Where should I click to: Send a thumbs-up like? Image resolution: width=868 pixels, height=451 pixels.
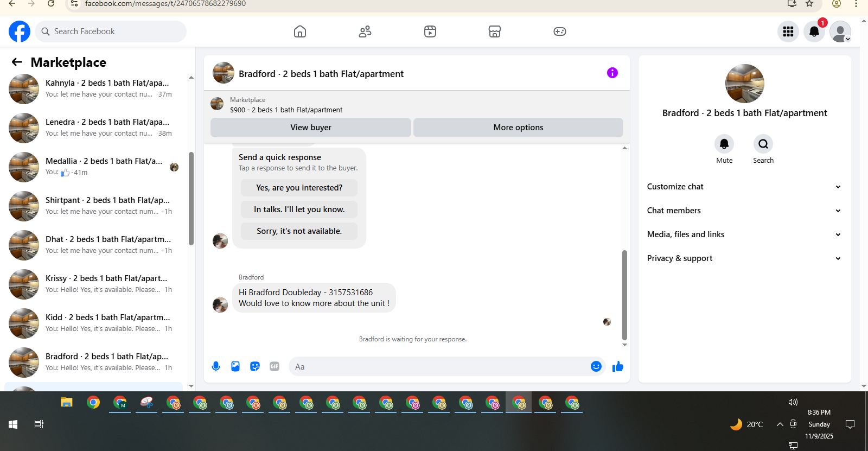pos(618,367)
